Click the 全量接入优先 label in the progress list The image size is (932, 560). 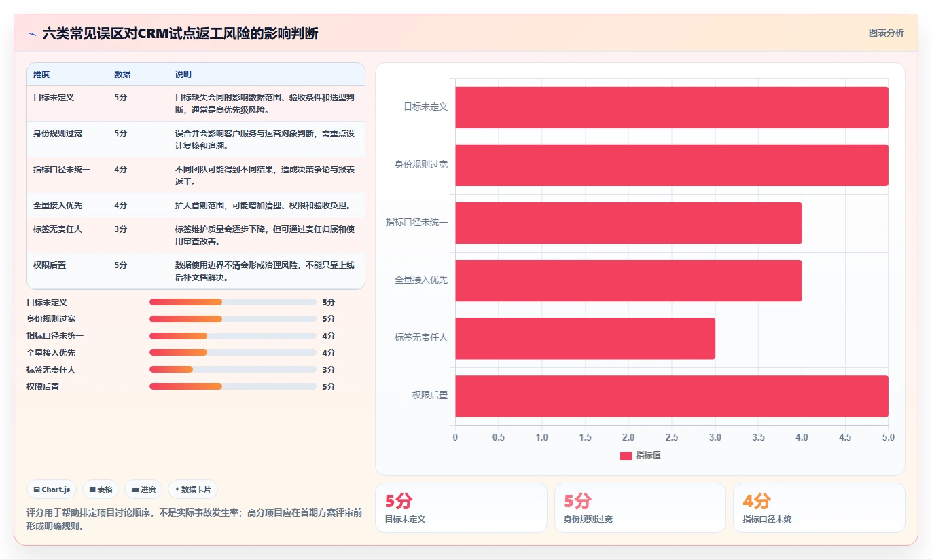tap(51, 353)
